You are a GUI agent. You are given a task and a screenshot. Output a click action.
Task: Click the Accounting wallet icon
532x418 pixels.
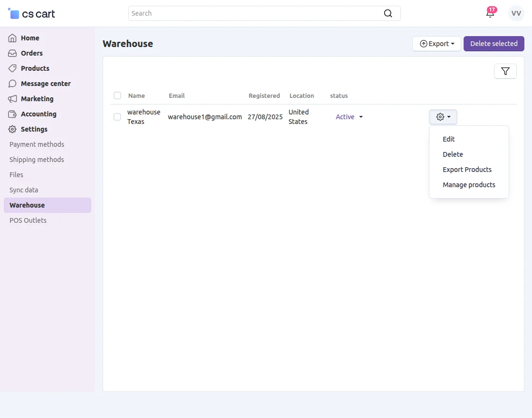click(x=12, y=114)
